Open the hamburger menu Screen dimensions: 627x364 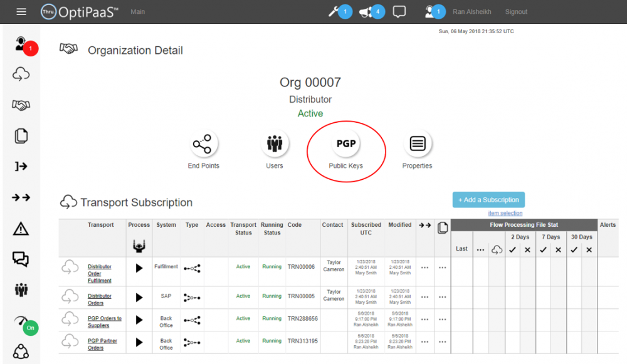click(x=21, y=12)
